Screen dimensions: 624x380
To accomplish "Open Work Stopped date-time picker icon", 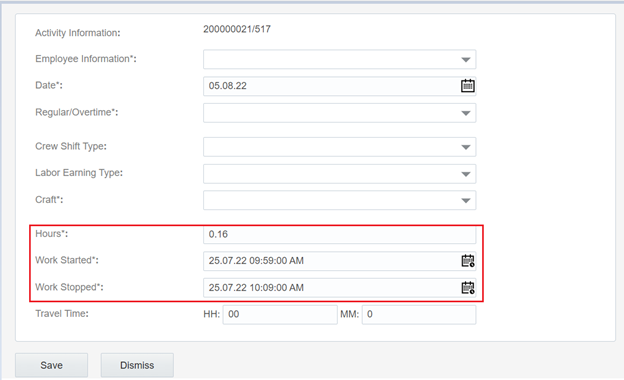I will coord(468,288).
